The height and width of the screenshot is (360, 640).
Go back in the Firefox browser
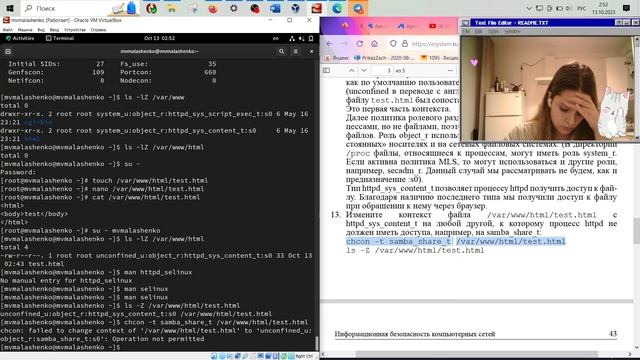pos(329,44)
